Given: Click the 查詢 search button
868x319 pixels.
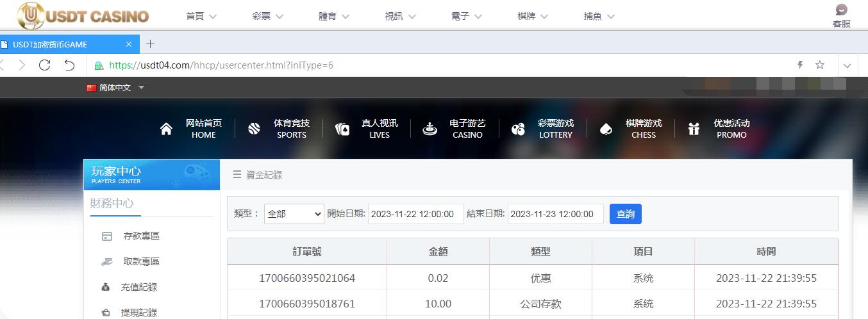Looking at the screenshot, I should (x=626, y=214).
